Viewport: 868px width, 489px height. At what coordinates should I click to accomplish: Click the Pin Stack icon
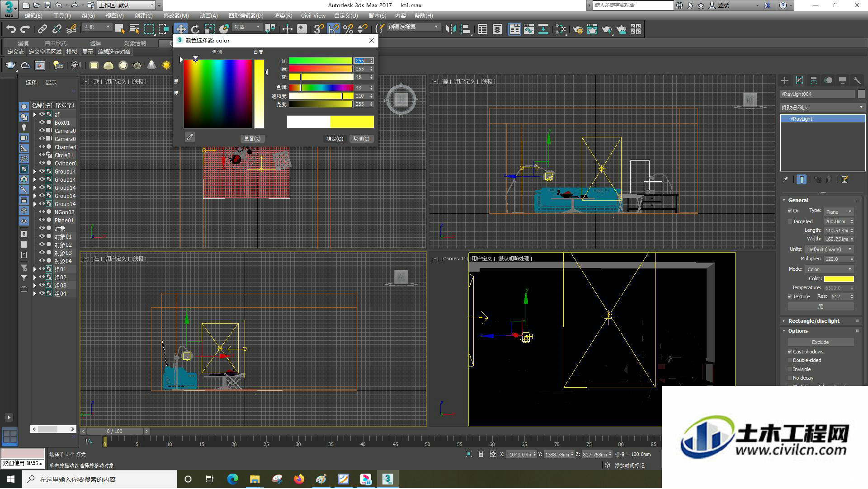786,180
